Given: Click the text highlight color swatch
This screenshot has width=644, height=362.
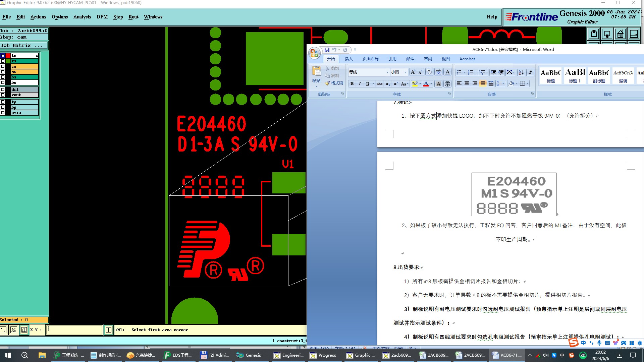Looking at the screenshot, I should (415, 84).
